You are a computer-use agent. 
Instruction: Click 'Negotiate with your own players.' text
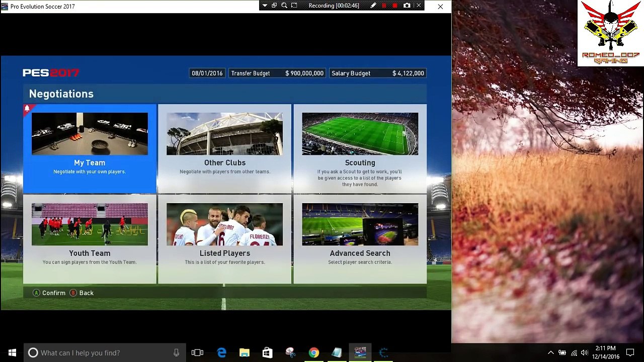tap(90, 171)
